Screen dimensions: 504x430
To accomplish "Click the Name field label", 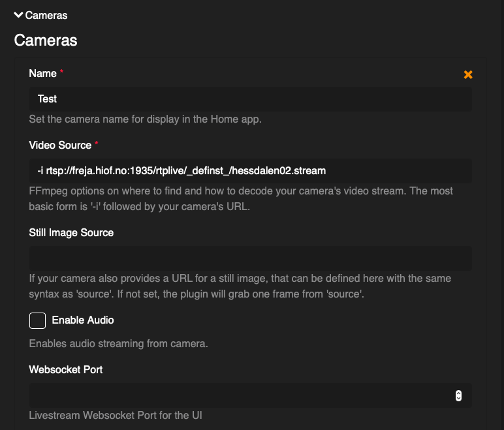I will [42, 74].
